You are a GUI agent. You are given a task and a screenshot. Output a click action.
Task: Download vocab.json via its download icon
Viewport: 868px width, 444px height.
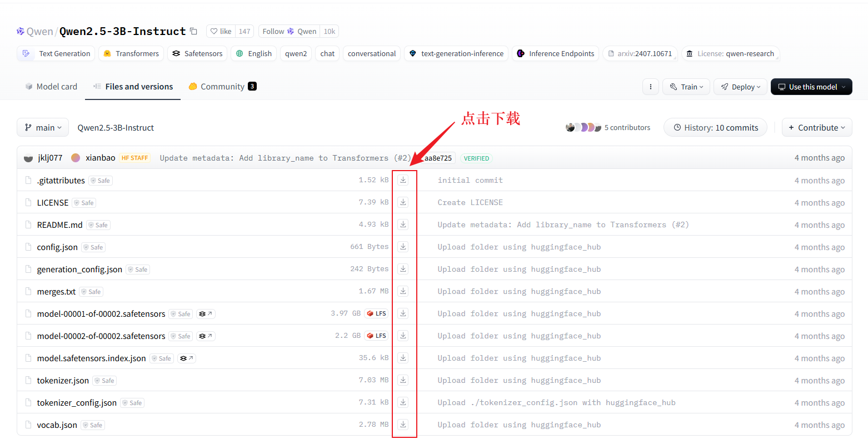pyautogui.click(x=403, y=425)
